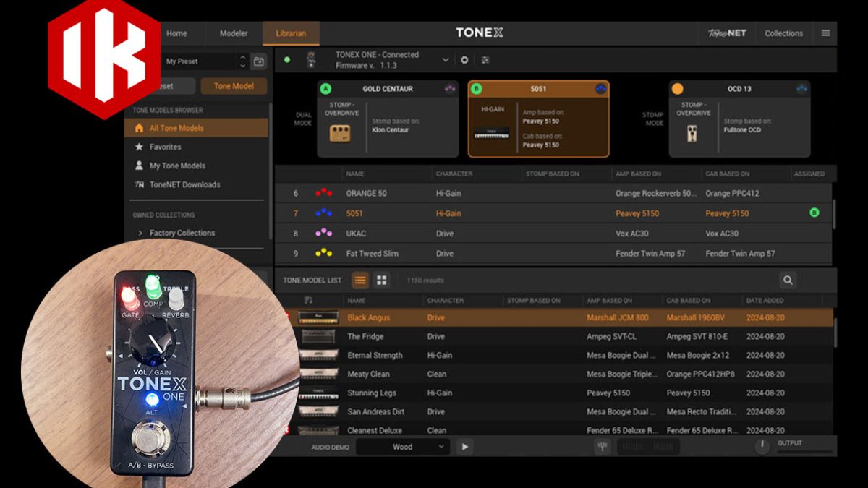Click the ToneNET icon beside ToneNET Downloads
The height and width of the screenshot is (488, 868).
pyautogui.click(x=139, y=184)
